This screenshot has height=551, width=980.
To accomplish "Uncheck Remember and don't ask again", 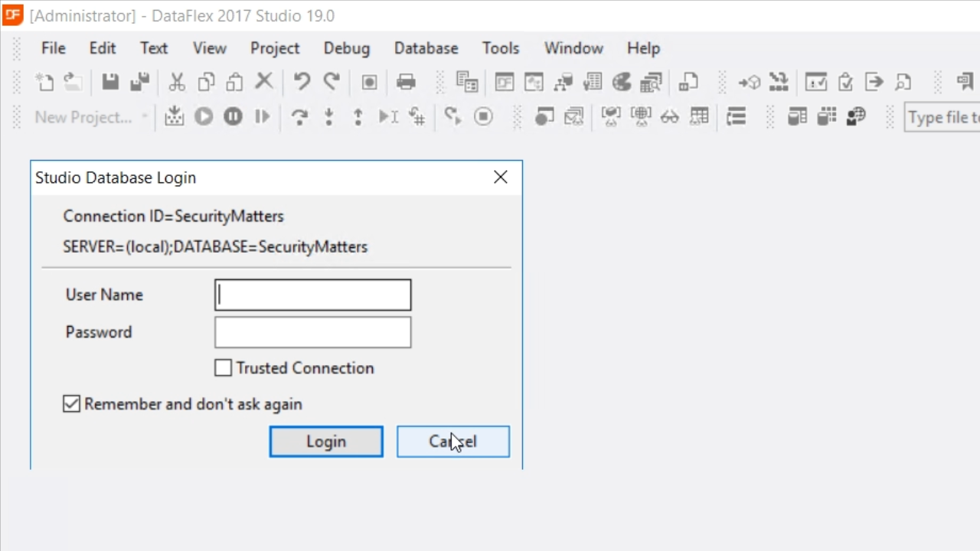I will pyautogui.click(x=72, y=404).
